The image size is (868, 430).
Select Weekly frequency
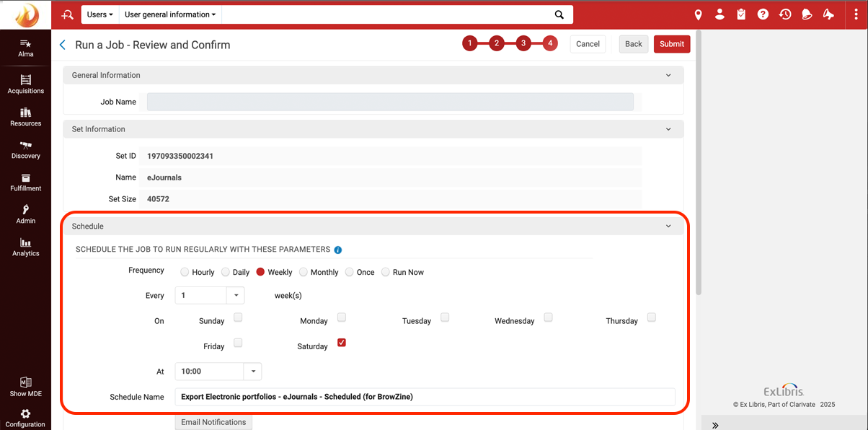tap(261, 272)
